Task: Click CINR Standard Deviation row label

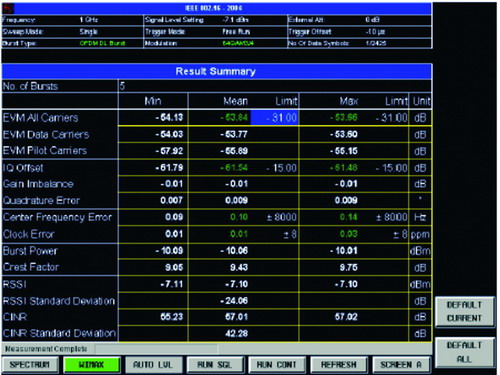Action: pos(59,333)
